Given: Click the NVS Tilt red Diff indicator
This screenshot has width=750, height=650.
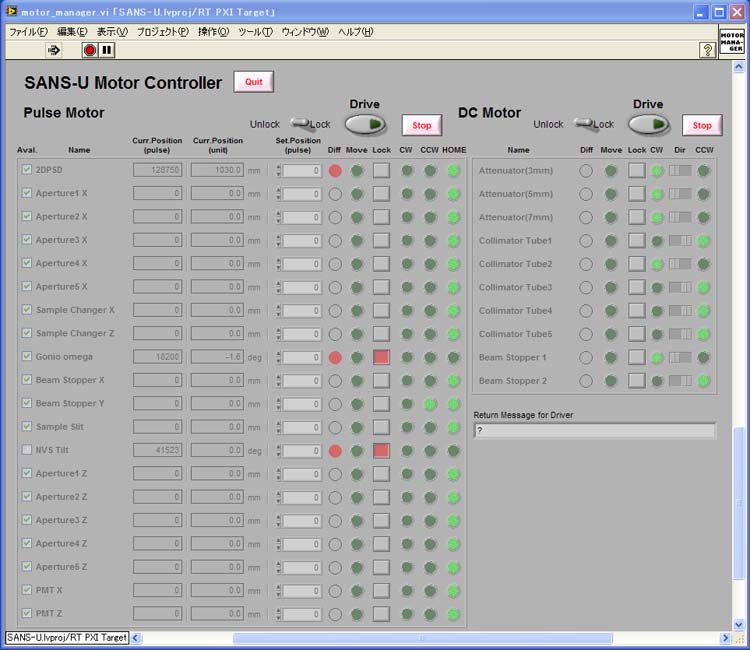Looking at the screenshot, I should [335, 451].
